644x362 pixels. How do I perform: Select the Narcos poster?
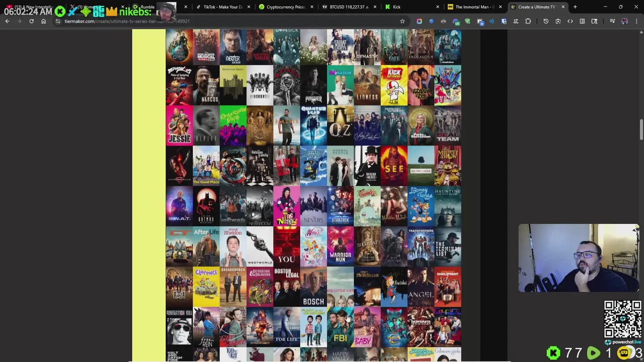click(206, 85)
